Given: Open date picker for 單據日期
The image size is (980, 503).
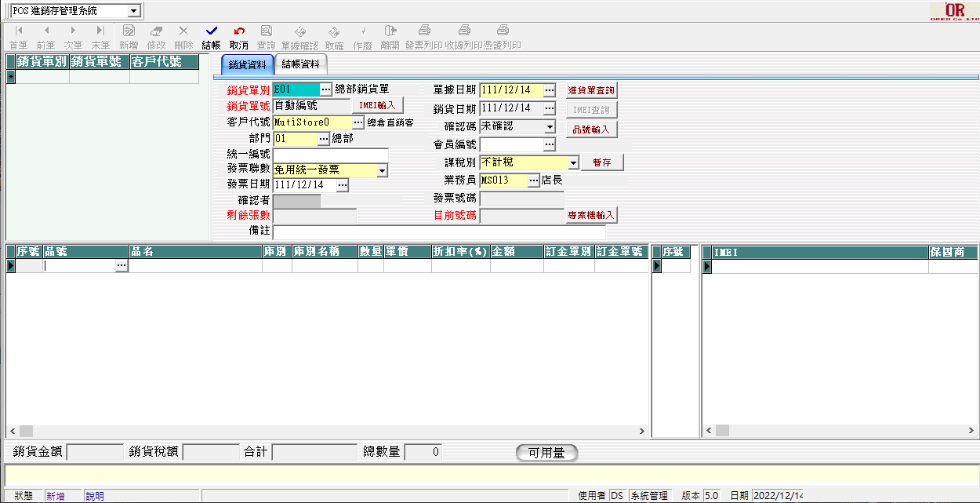Looking at the screenshot, I should (x=550, y=90).
